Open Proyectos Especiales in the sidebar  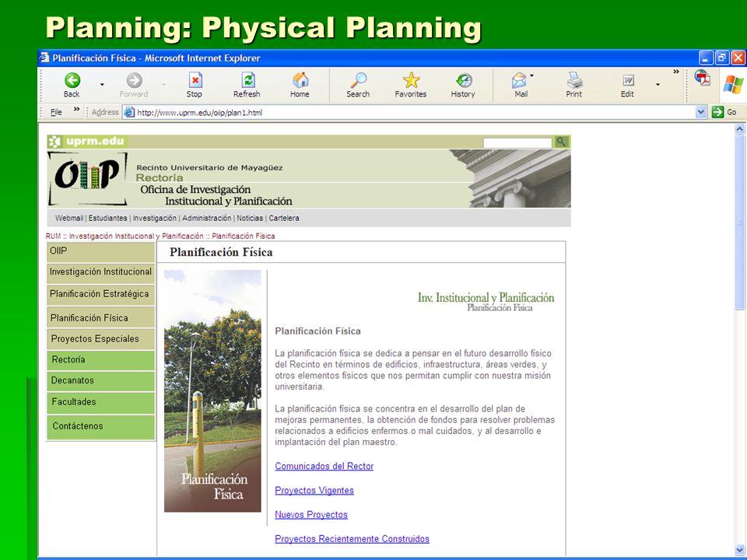(101, 339)
